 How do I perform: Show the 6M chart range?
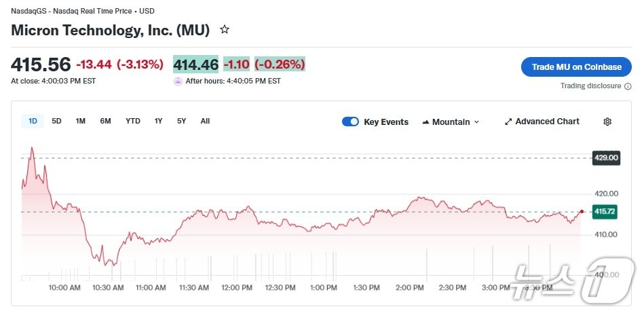(105, 121)
